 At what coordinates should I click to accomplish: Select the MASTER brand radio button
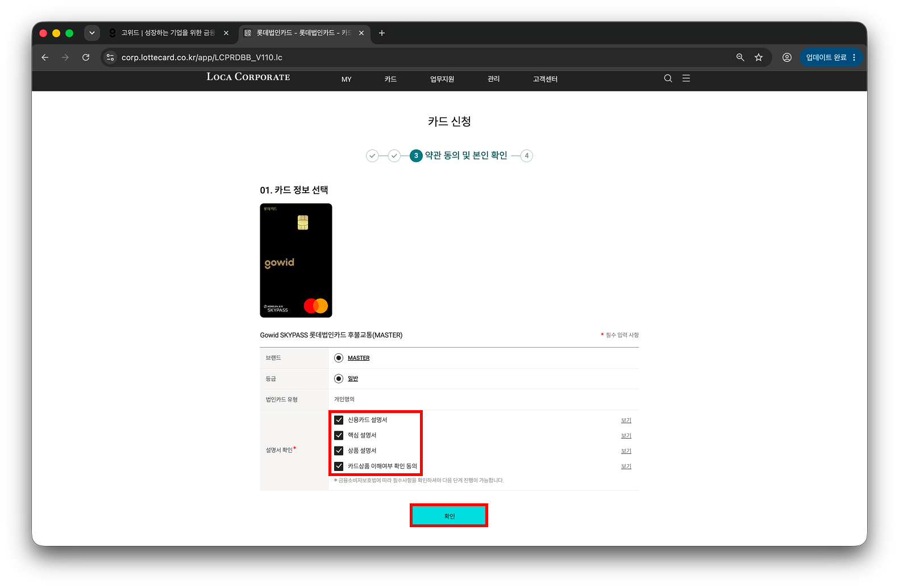(339, 358)
